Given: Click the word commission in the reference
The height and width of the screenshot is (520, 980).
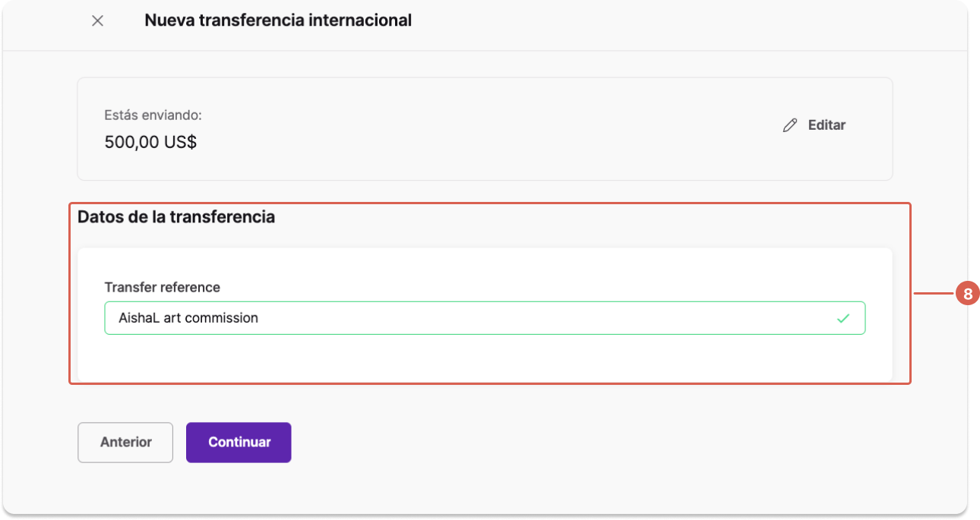Looking at the screenshot, I should click(x=222, y=318).
